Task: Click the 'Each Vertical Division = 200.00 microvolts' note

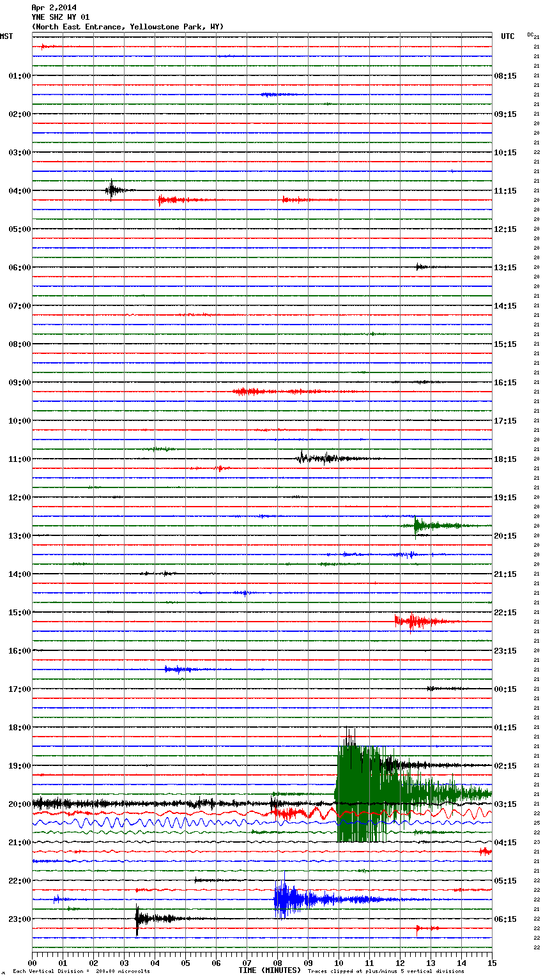Action: click(81, 972)
